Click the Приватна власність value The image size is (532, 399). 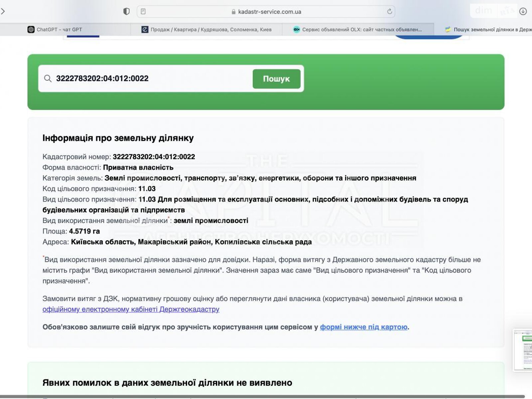tap(138, 167)
